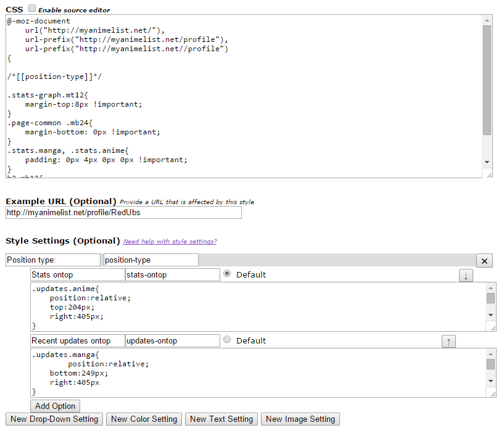Image resolution: width=504 pixels, height=436 pixels.
Task: Open 'Need help with style settings?' link
Action: pyautogui.click(x=170, y=241)
